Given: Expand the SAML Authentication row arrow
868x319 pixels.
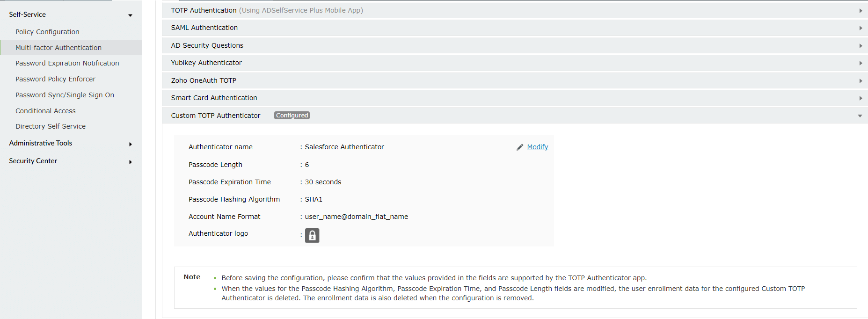Looking at the screenshot, I should (x=860, y=28).
